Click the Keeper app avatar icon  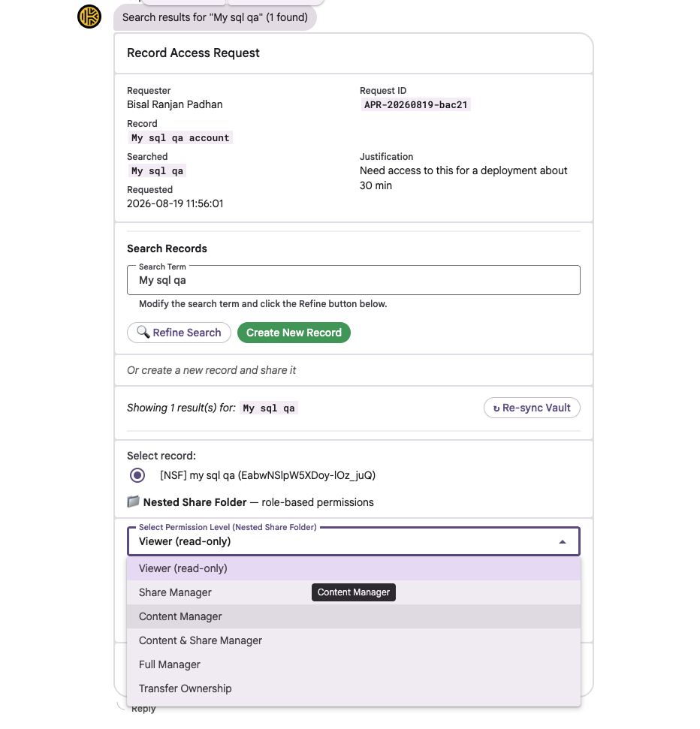(x=89, y=17)
